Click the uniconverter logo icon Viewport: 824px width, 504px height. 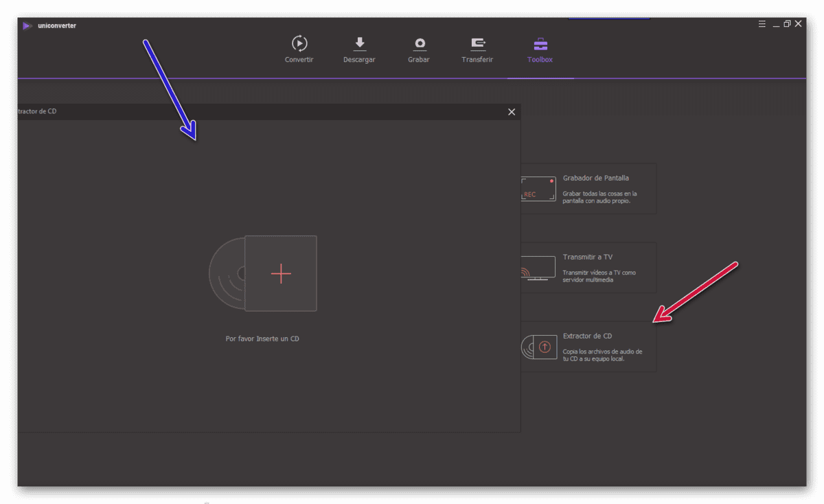pos(27,25)
